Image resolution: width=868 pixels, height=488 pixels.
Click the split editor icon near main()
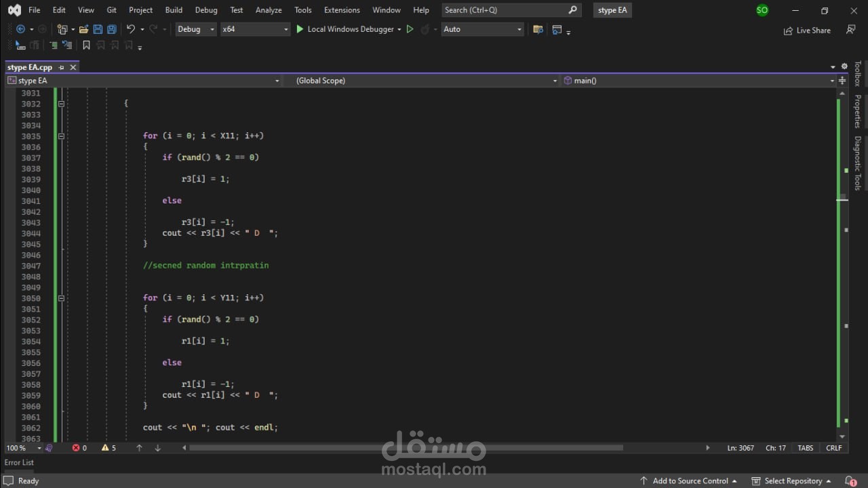(x=842, y=81)
